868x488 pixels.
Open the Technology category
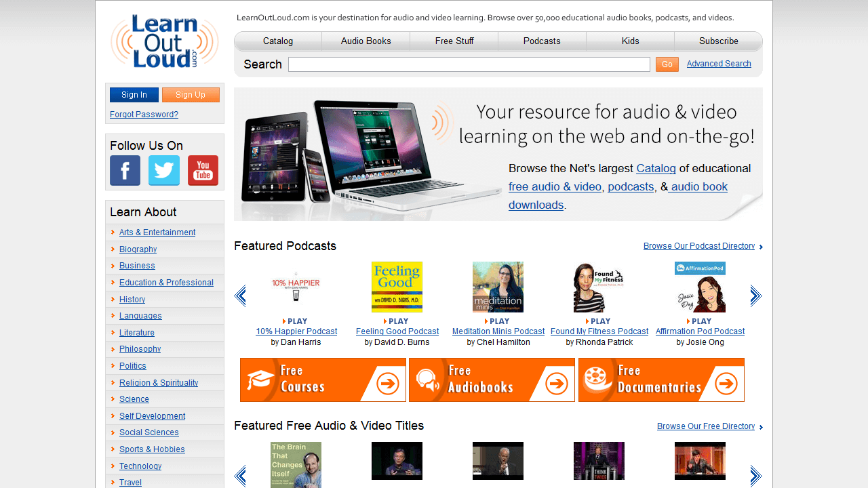pos(140,466)
